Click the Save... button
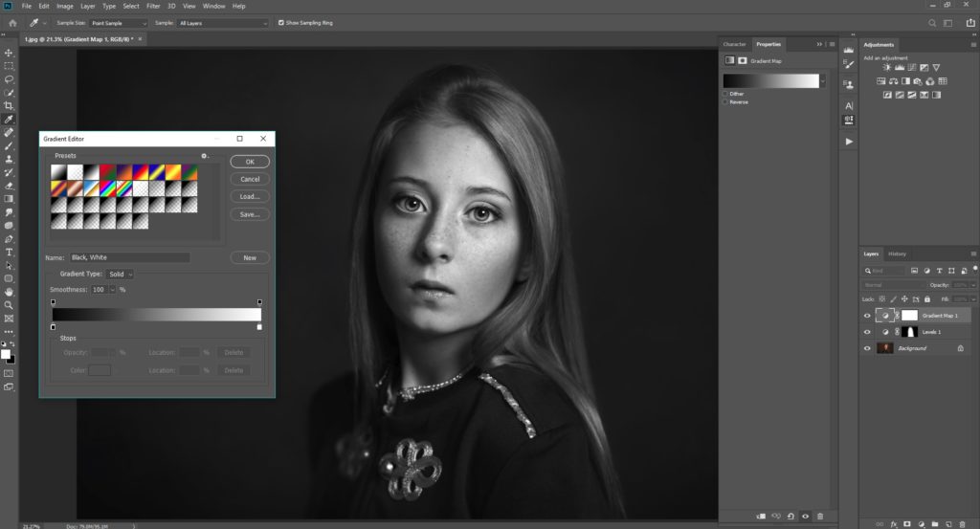Screen dimensions: 980x529 click(x=250, y=214)
